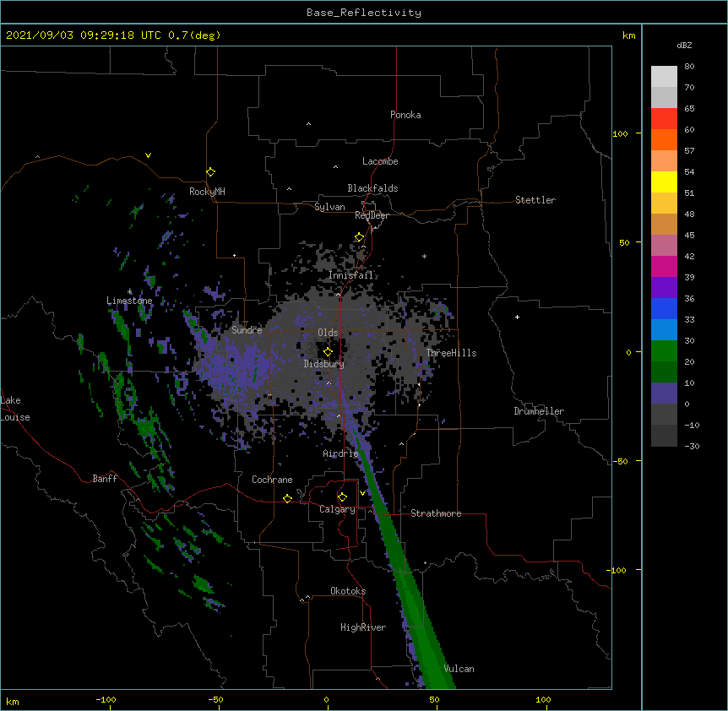Click the asterisk marker above Limestone
This screenshot has width=728, height=711.
[130, 292]
